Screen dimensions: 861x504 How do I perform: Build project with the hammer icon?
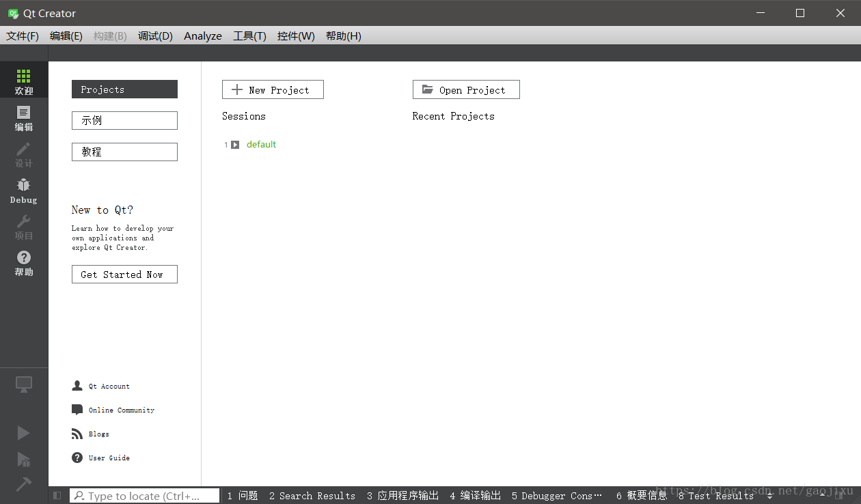[x=24, y=484]
